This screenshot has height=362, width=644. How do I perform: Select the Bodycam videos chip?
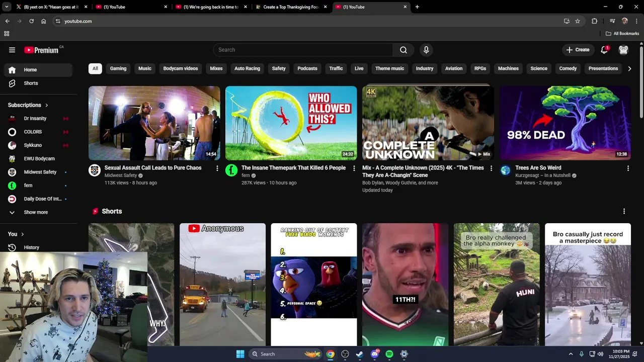[181, 68]
